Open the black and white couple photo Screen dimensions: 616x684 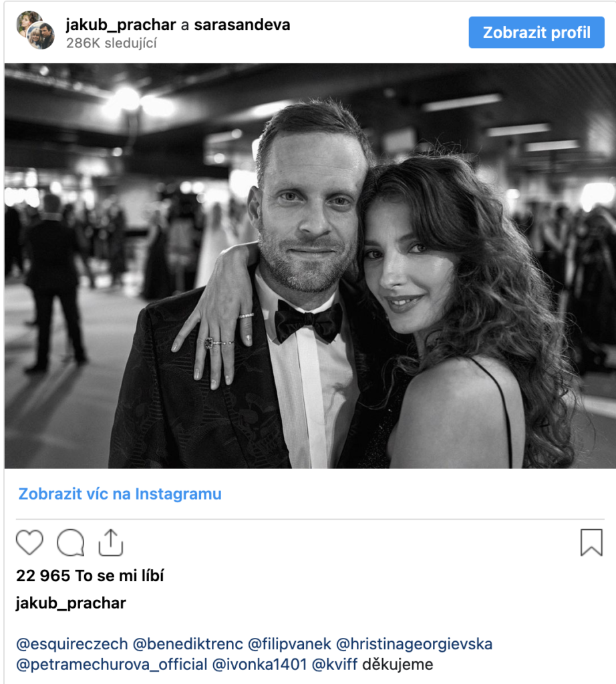[x=310, y=265]
